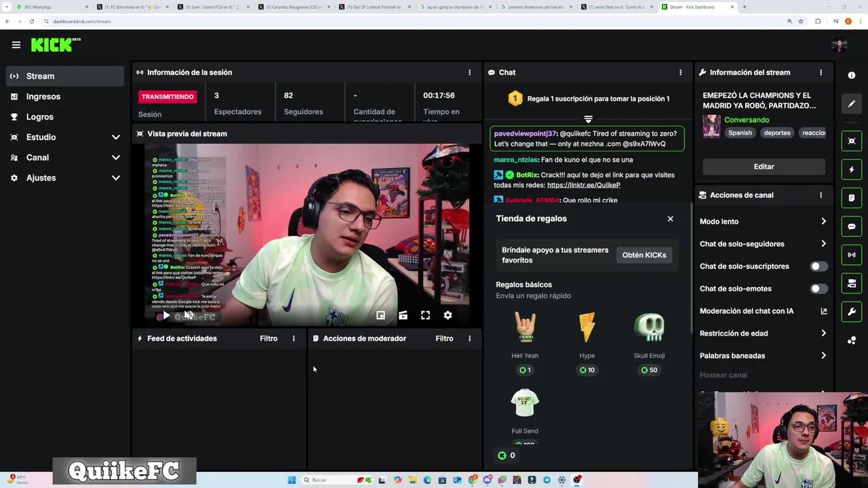Screen dimensions: 868x488
Task: Click the Spanish language tag
Action: coord(740,133)
